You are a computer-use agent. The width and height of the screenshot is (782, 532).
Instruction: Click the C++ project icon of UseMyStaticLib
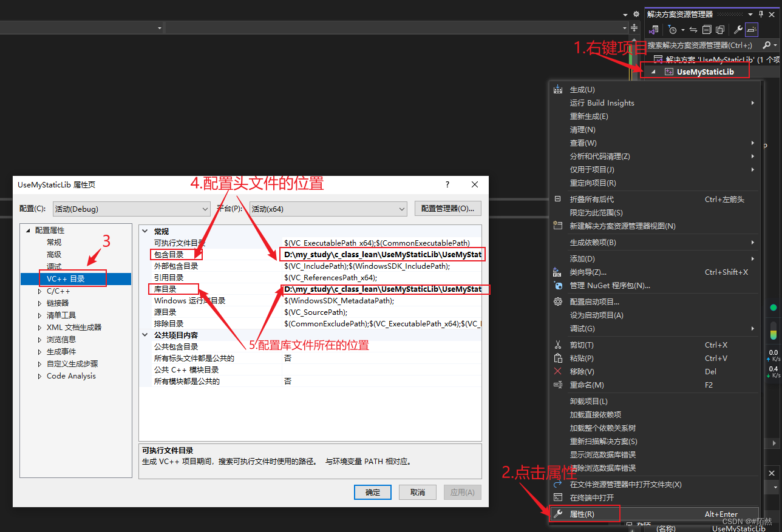click(669, 72)
